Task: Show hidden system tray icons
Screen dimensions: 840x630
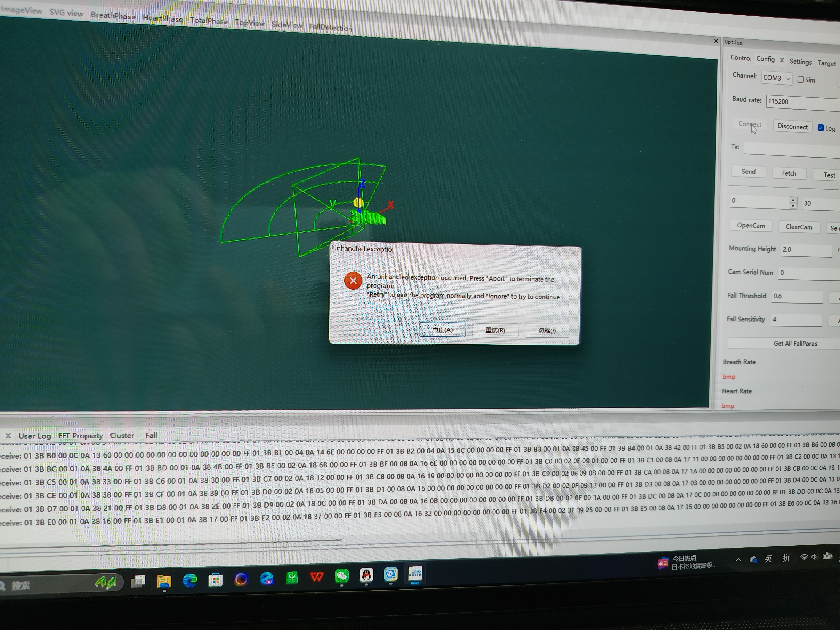Action: tap(738, 560)
